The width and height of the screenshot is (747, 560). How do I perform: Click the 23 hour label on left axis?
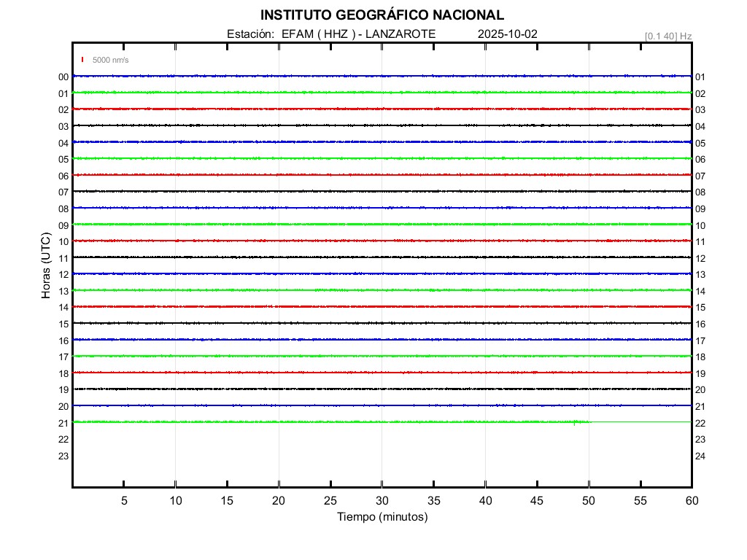(63, 456)
